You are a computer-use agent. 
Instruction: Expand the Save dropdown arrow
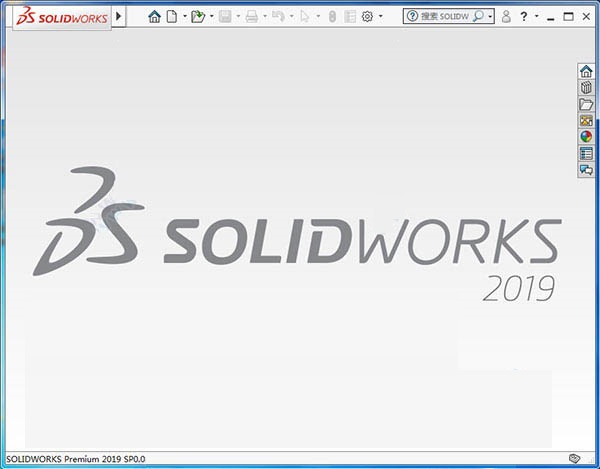tap(238, 16)
